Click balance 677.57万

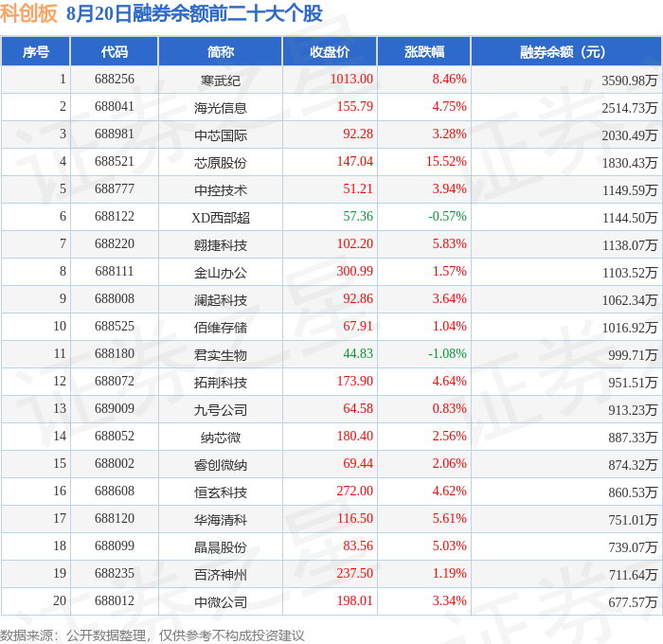[633, 602]
